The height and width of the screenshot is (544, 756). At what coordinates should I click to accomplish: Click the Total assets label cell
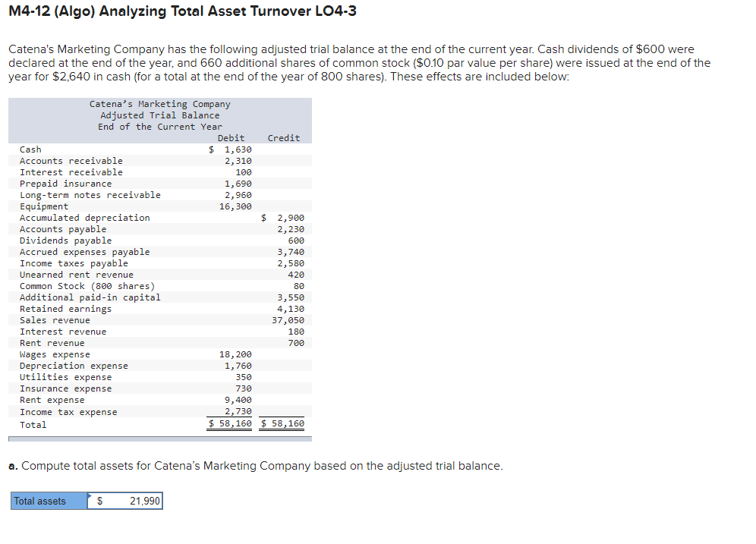(42, 501)
